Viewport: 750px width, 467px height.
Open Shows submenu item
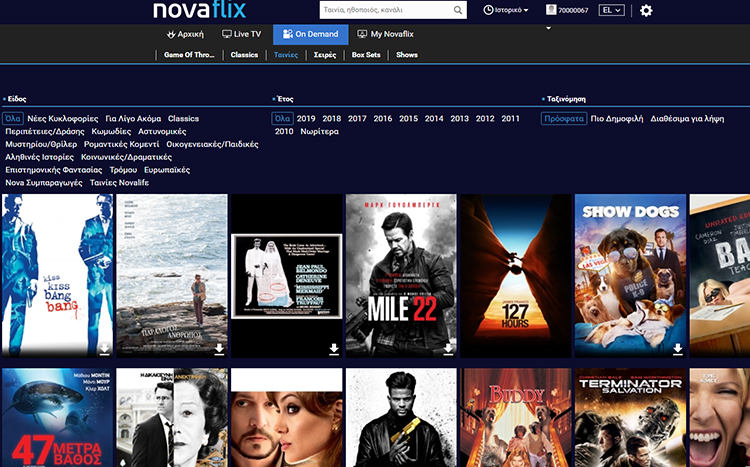(x=407, y=55)
